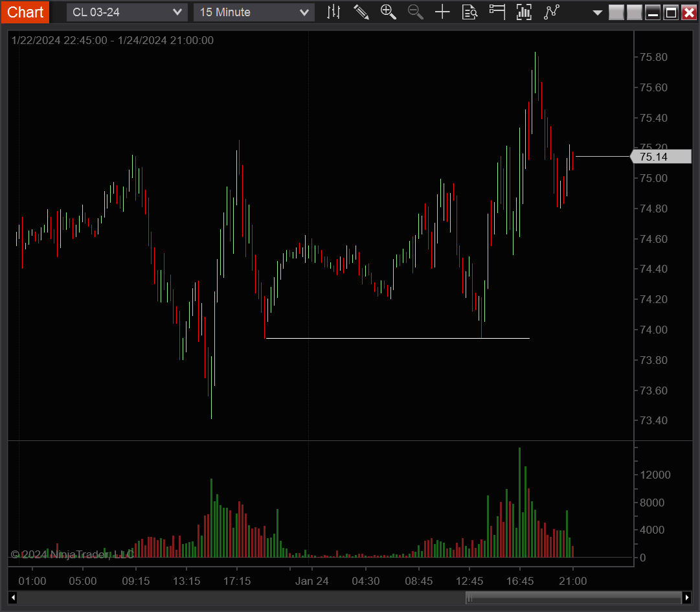Toggle the crosshair cursor icon

pos(442,12)
